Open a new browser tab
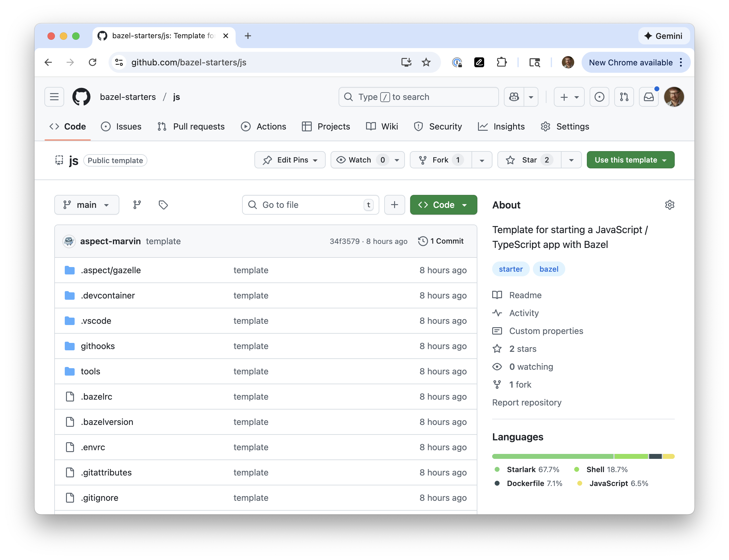The image size is (729, 560). [x=248, y=36]
